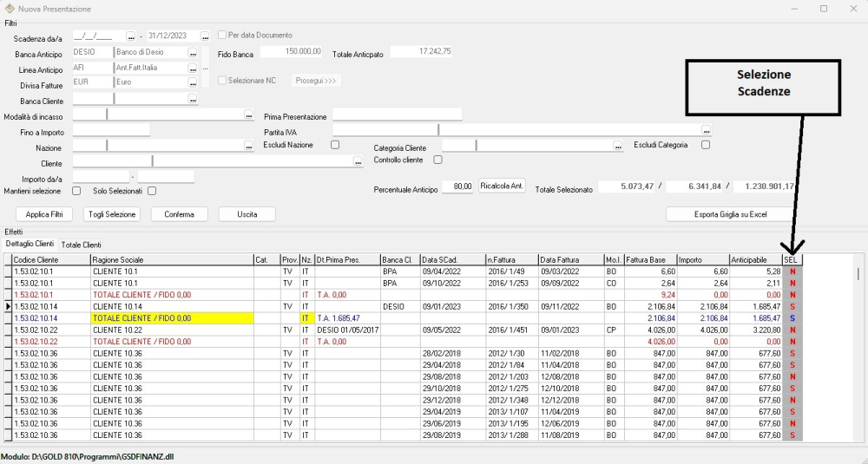Enable the Per data Documento checkbox

click(222, 36)
